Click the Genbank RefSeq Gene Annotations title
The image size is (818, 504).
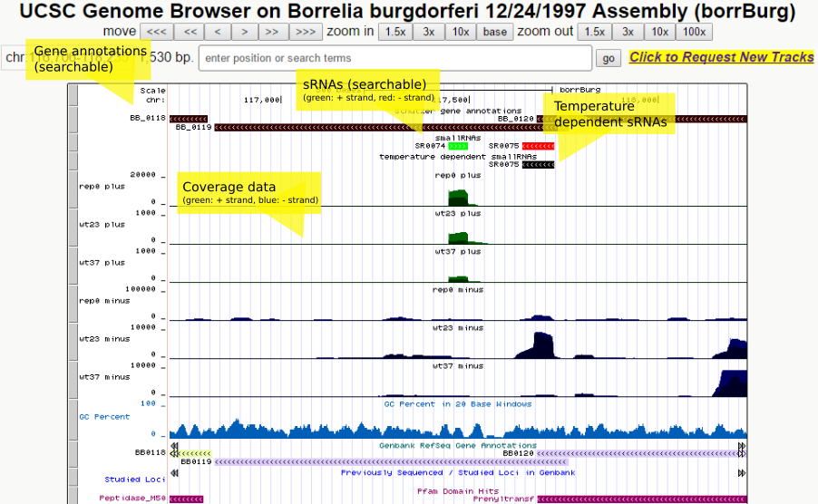457,446
